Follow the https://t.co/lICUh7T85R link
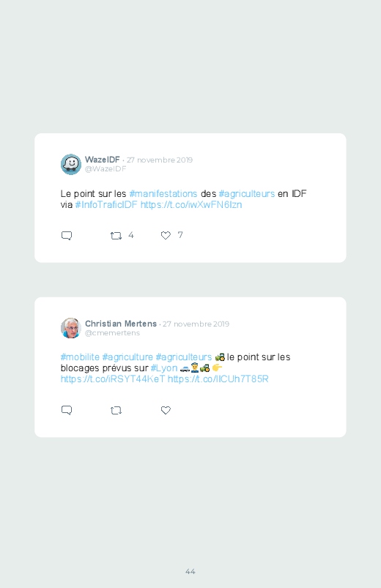The height and width of the screenshot is (588, 381). (x=218, y=379)
